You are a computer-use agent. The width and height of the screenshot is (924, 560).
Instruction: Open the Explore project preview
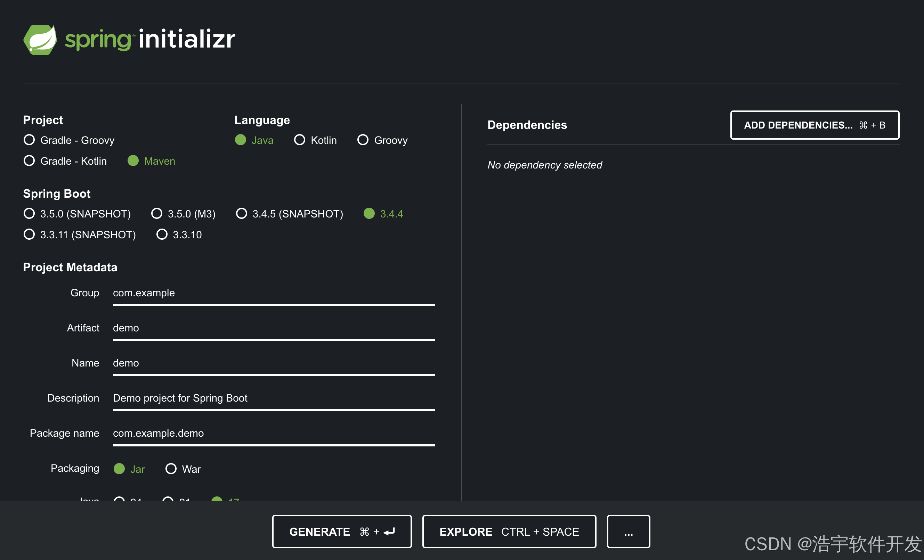coord(509,532)
